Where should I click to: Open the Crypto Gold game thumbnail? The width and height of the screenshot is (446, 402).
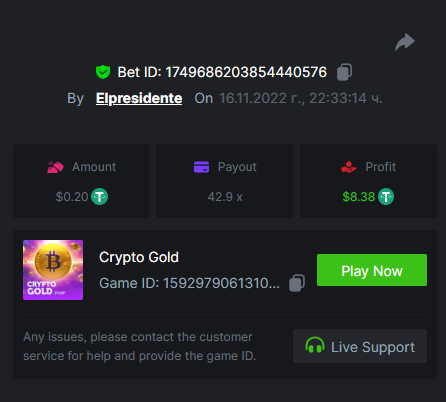(53, 270)
